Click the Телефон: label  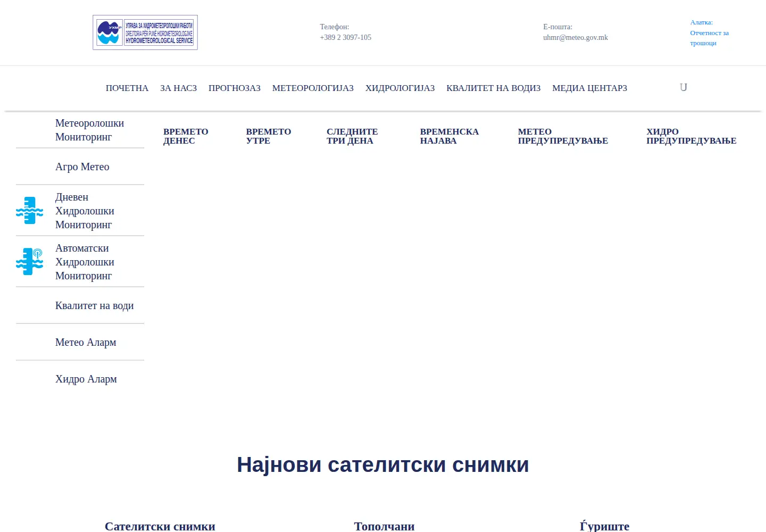pyautogui.click(x=335, y=27)
